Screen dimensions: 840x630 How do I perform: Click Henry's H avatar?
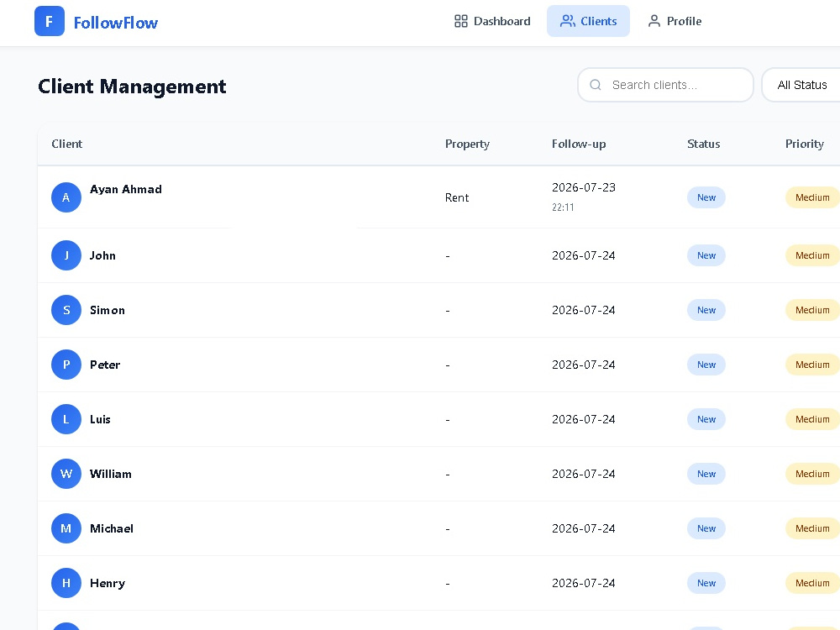point(66,583)
